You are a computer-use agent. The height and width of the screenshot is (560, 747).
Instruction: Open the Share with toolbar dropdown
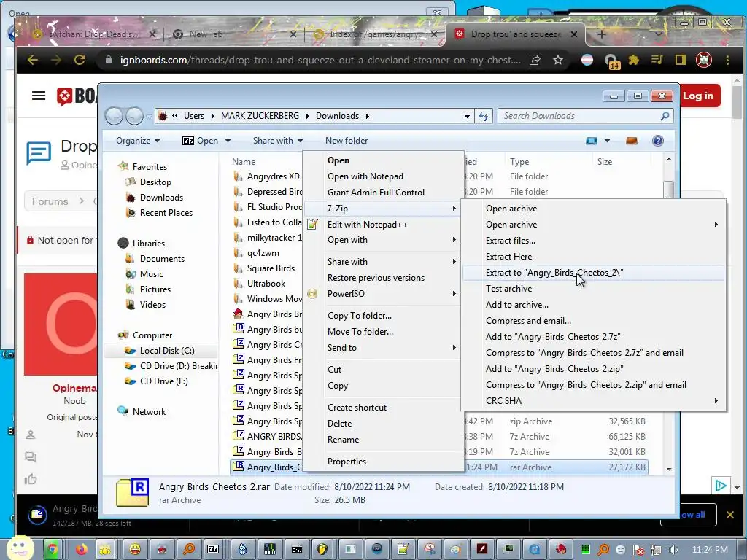point(278,141)
